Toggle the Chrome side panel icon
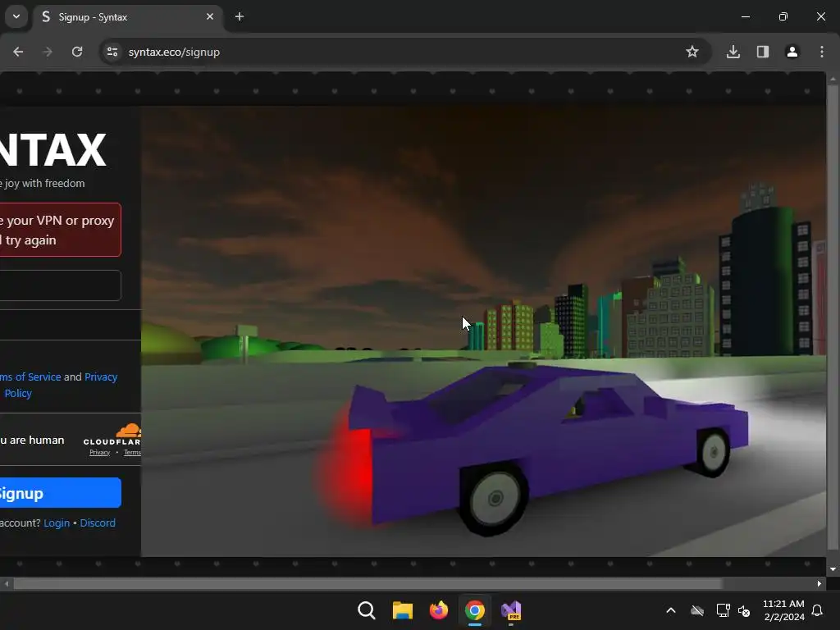 pos(763,52)
